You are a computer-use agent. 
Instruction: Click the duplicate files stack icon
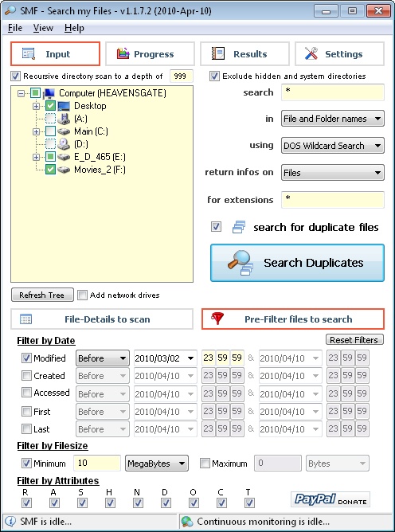point(239,227)
